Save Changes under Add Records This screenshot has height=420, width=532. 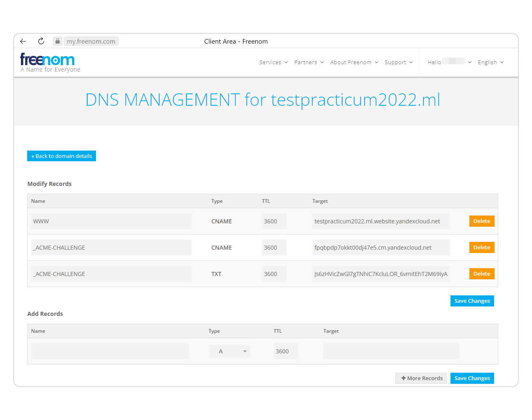(x=472, y=378)
